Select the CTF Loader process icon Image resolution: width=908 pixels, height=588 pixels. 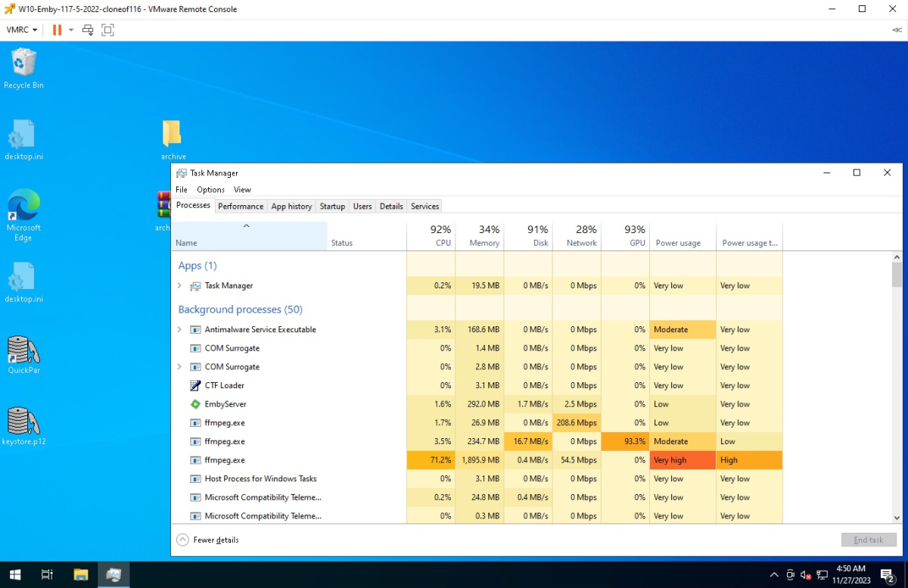coord(195,385)
